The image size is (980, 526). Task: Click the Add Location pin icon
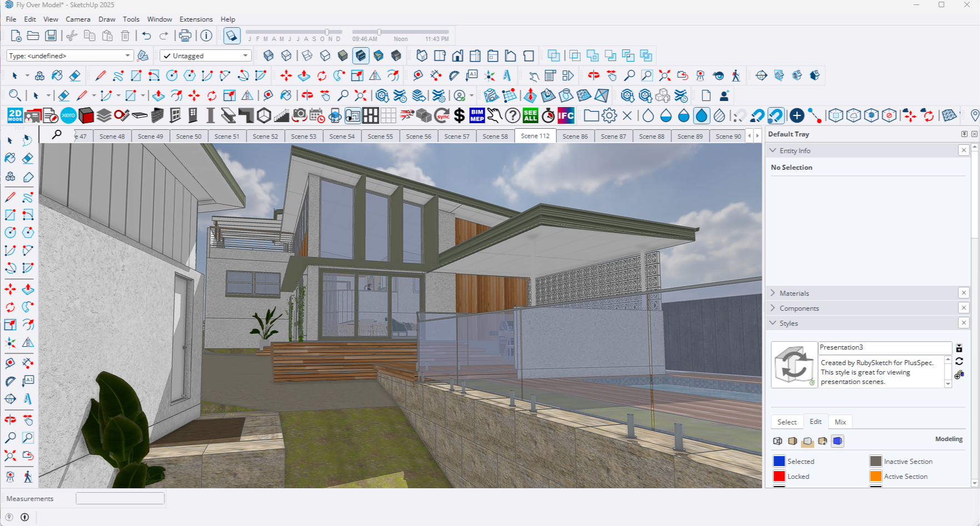[974, 115]
